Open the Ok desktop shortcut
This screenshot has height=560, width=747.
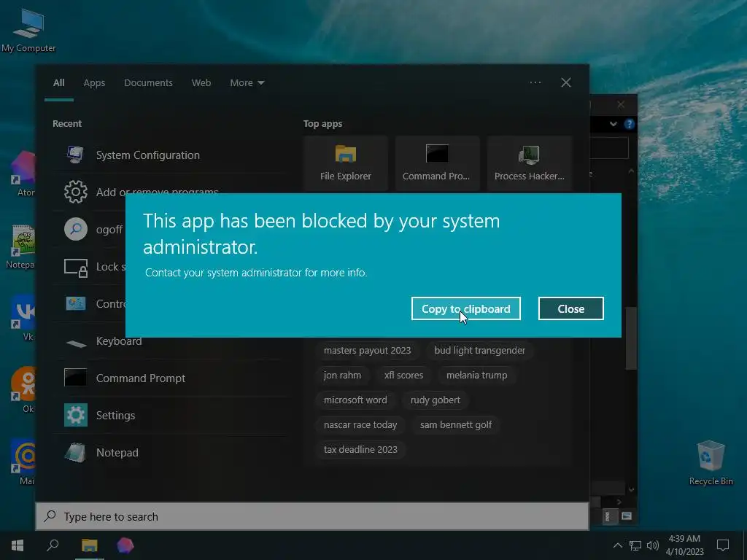(x=24, y=391)
